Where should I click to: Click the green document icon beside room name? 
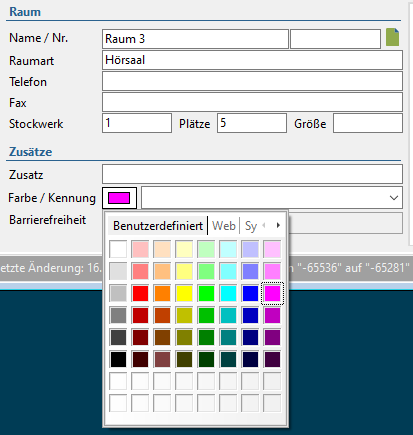point(392,37)
